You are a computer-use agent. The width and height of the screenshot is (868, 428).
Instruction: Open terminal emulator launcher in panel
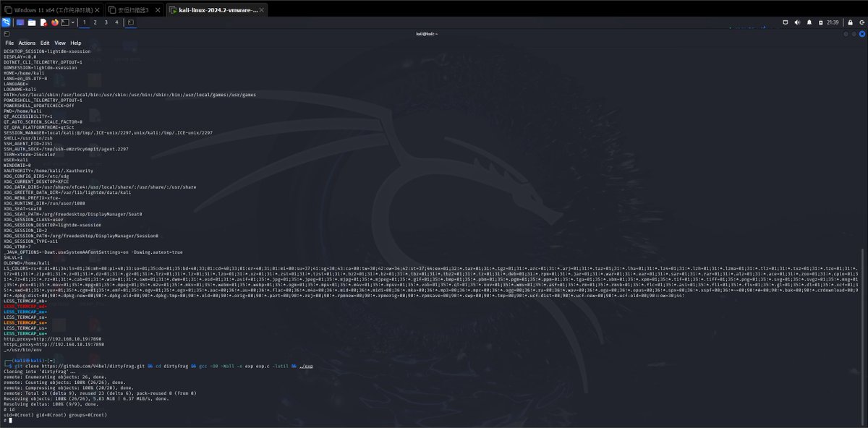tap(65, 22)
